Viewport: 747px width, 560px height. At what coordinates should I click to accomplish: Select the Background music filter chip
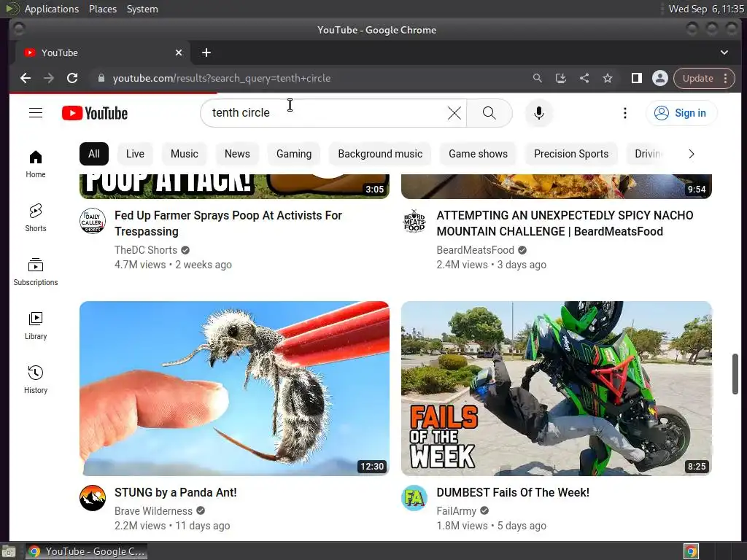coord(380,154)
